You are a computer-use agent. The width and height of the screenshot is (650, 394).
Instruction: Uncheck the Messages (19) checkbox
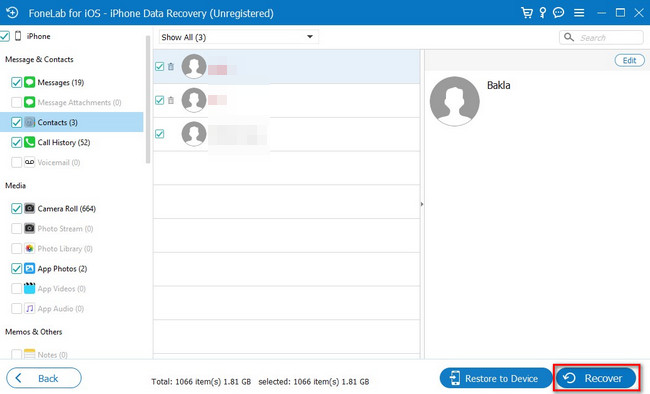16,82
